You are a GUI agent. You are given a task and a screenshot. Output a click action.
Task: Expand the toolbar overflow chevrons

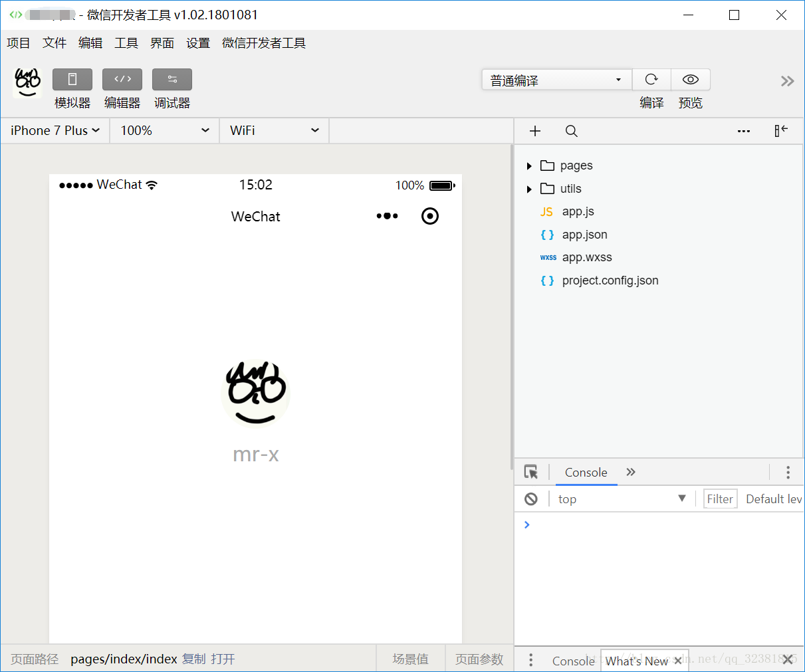click(787, 81)
